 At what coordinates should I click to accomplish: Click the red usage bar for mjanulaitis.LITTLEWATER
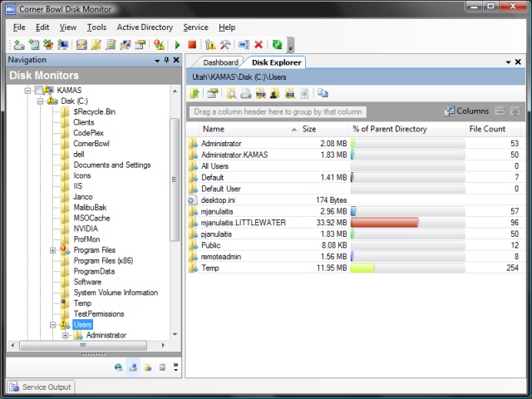(x=385, y=223)
